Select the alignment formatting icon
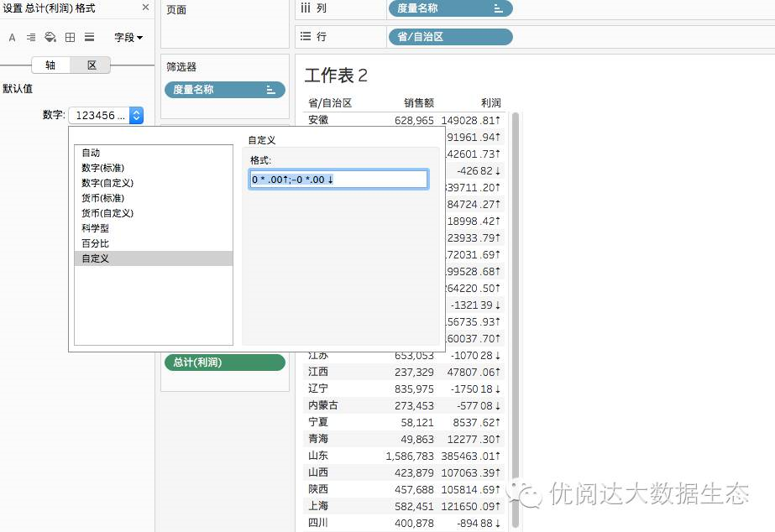 (30, 37)
